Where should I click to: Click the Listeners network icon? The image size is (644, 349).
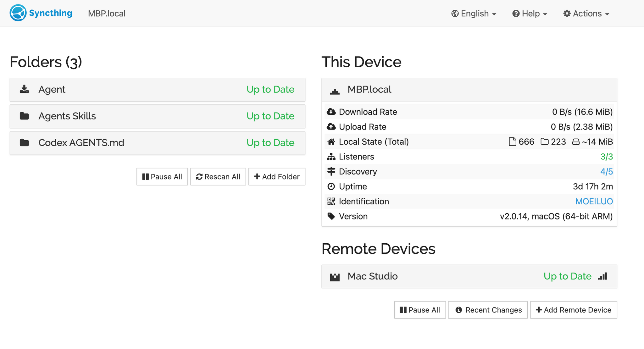click(331, 157)
